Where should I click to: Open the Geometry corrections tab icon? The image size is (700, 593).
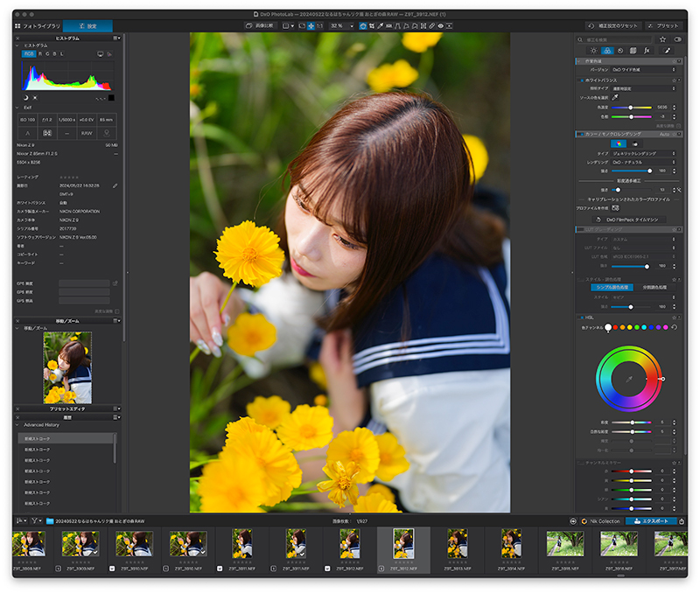(x=633, y=51)
